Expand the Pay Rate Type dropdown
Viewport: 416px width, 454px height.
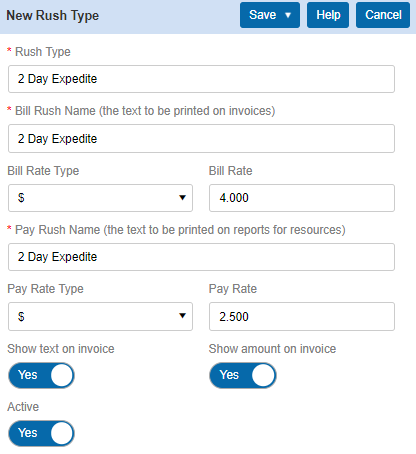(x=100, y=316)
